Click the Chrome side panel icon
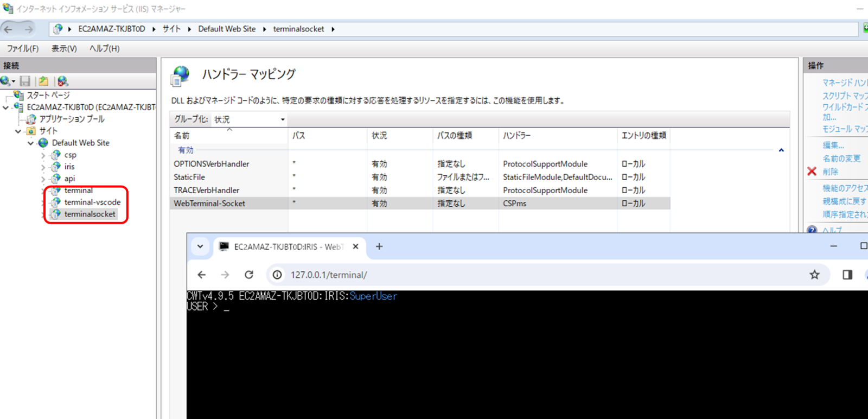The image size is (868, 419). pos(847,275)
